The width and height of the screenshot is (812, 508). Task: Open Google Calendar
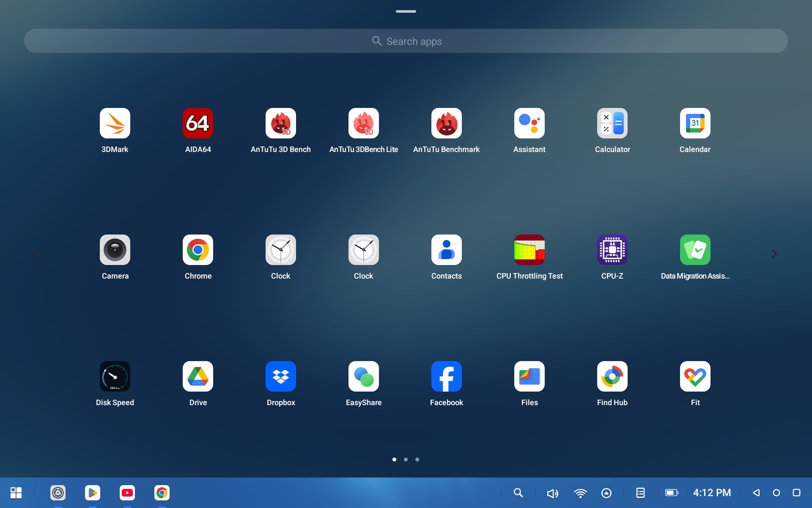[x=695, y=123]
